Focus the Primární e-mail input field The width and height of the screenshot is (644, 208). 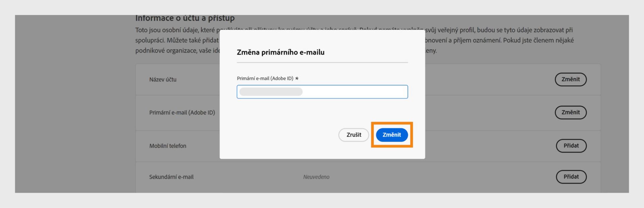[x=352, y=92]
